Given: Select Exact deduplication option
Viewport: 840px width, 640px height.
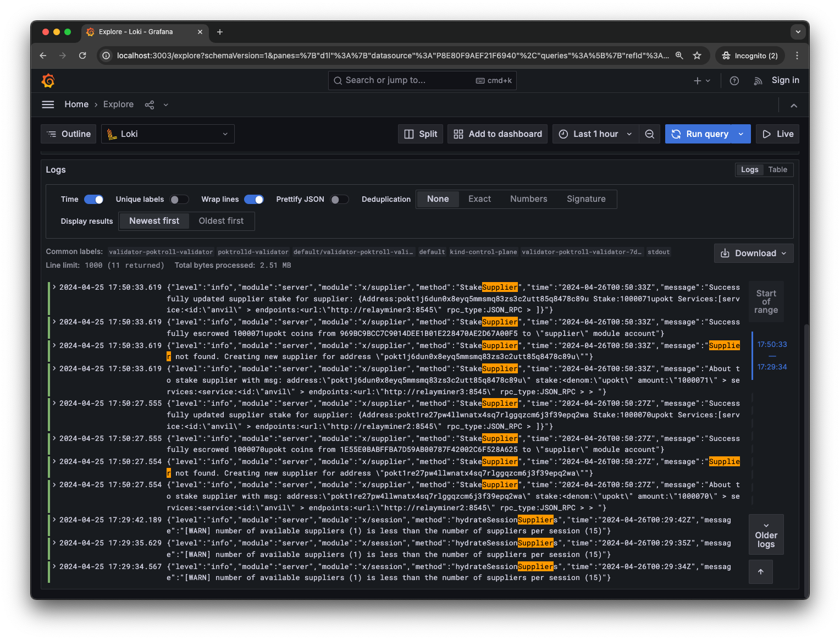Looking at the screenshot, I should [x=479, y=199].
